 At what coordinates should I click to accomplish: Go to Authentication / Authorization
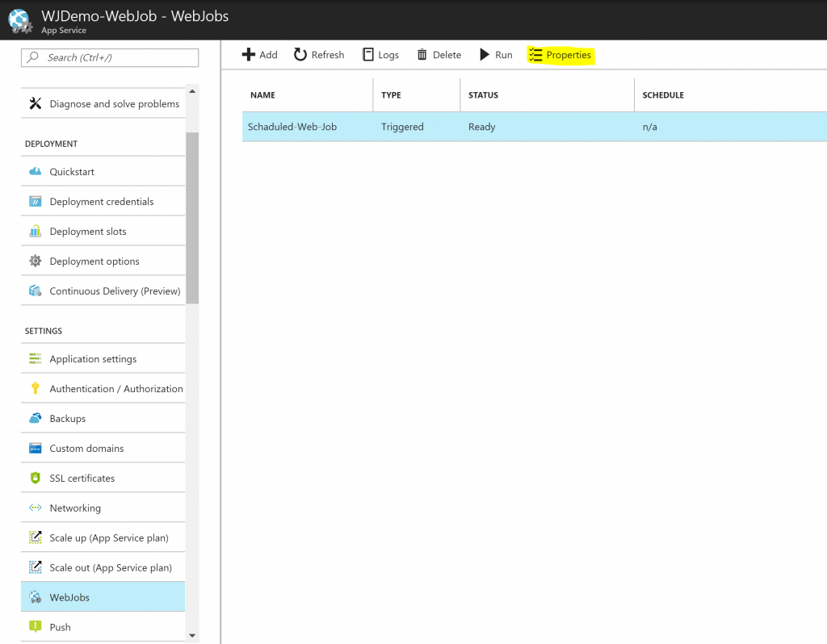[103, 388]
